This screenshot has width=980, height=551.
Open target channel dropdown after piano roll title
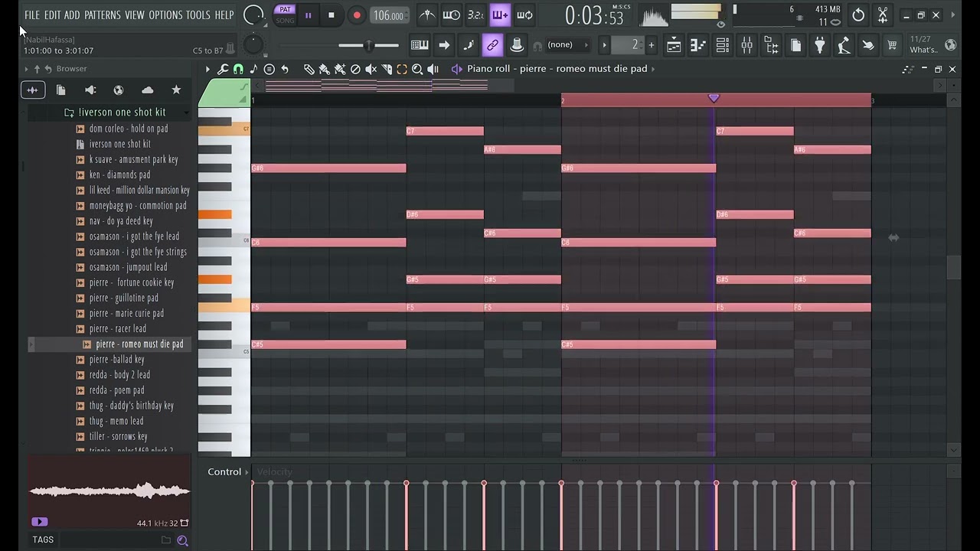click(653, 69)
